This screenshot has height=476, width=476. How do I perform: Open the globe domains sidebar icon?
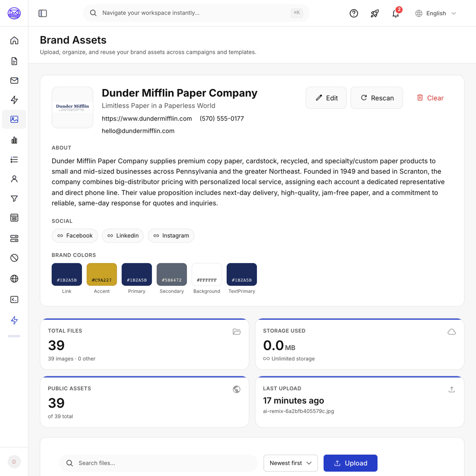pyautogui.click(x=14, y=279)
